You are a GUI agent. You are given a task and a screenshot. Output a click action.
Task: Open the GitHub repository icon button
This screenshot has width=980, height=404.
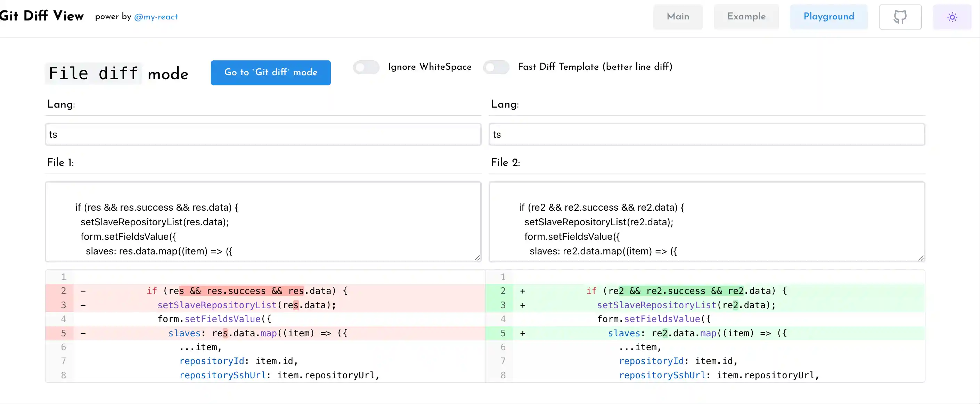click(x=900, y=17)
